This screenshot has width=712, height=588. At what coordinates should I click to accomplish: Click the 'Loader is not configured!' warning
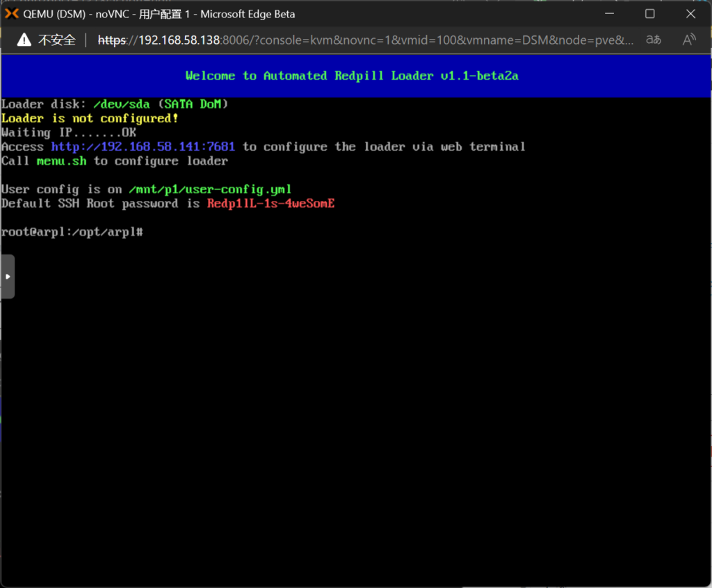90,118
